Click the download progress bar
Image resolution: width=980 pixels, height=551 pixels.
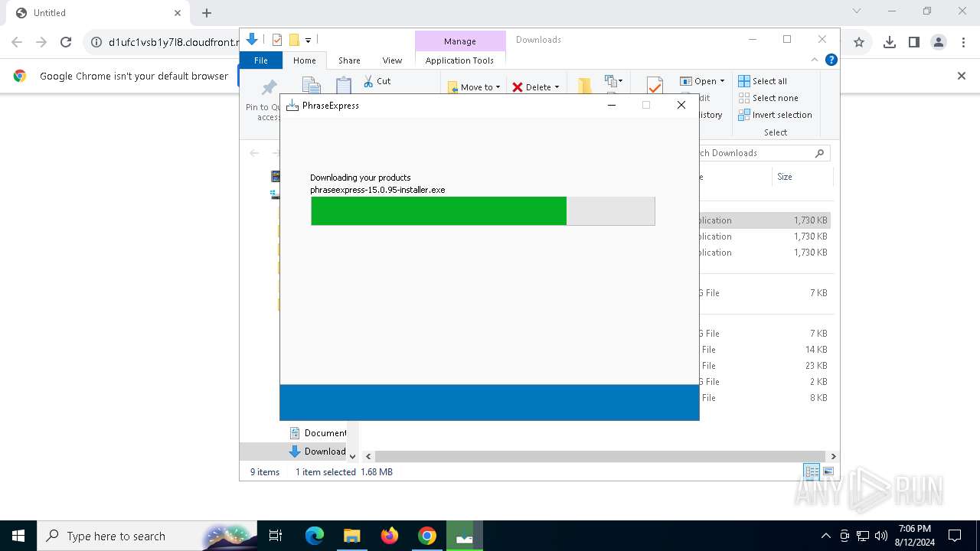click(x=482, y=211)
